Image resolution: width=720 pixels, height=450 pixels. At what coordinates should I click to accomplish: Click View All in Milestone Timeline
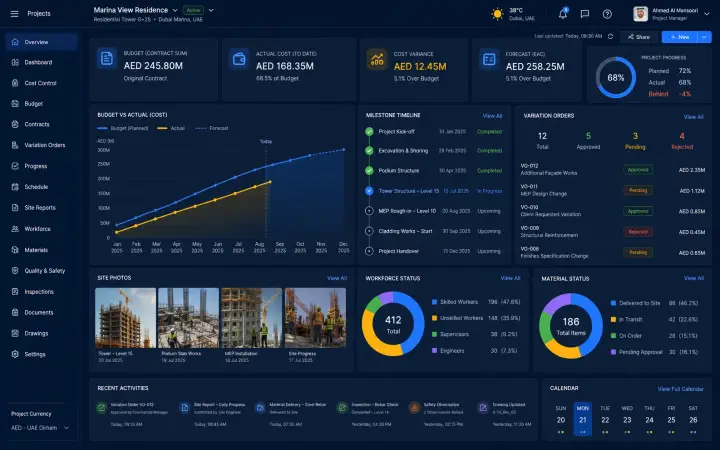[x=492, y=116]
